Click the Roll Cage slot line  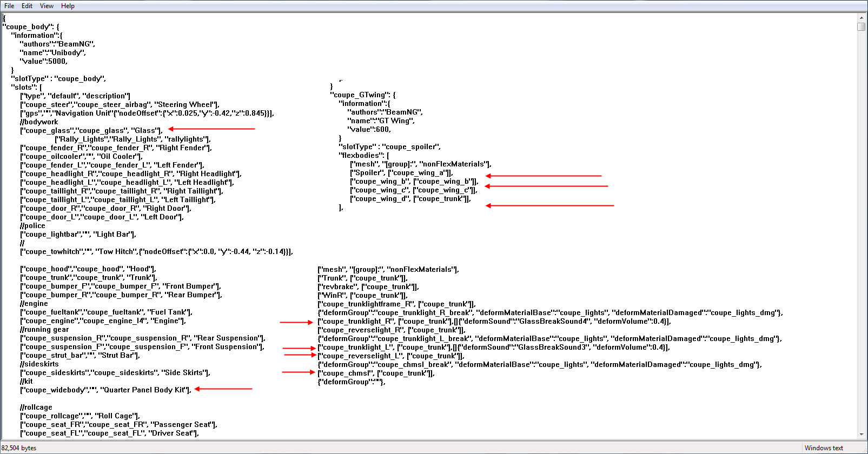tap(79, 416)
